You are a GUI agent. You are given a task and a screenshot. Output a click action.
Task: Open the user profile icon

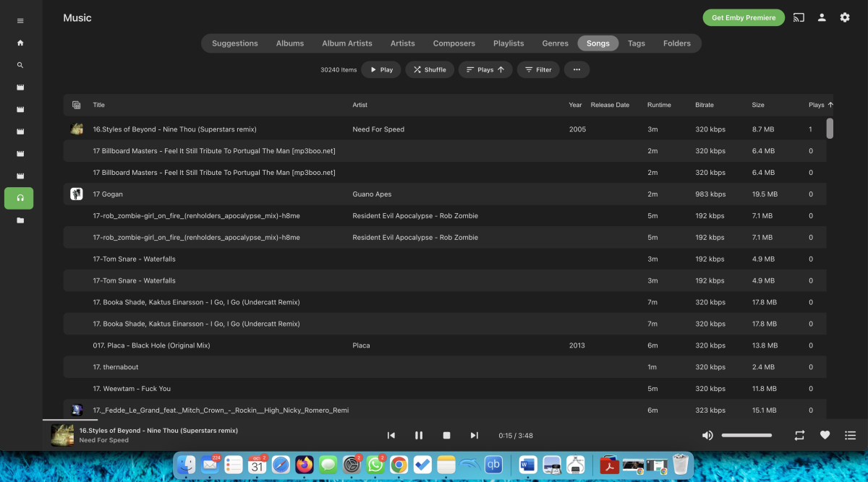pos(822,17)
